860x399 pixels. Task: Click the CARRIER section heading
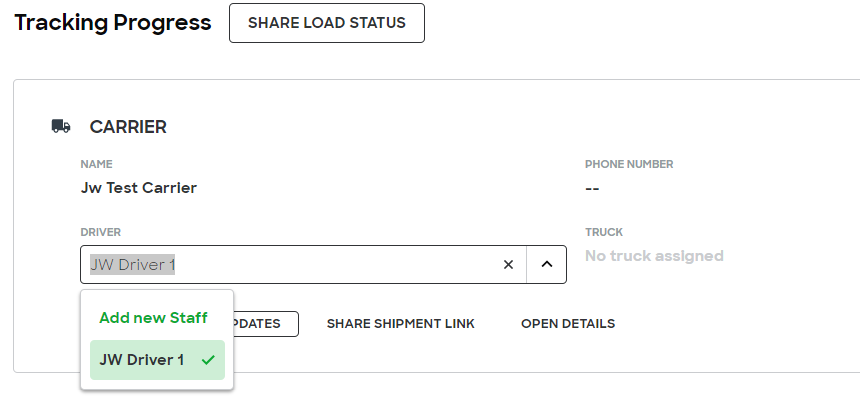pyautogui.click(x=128, y=127)
